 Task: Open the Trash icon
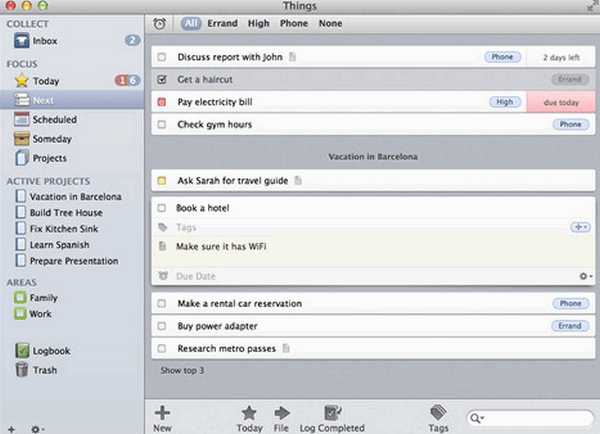click(x=22, y=370)
